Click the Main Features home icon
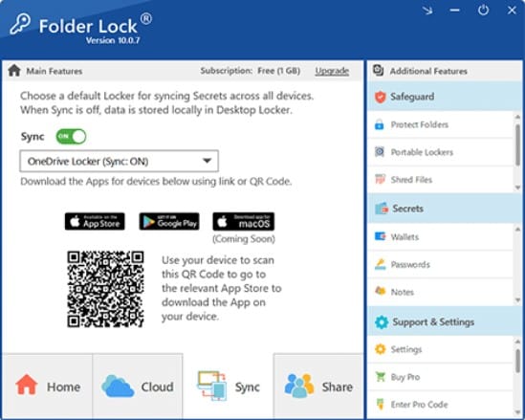Image resolution: width=525 pixels, height=420 pixels. 14,71
